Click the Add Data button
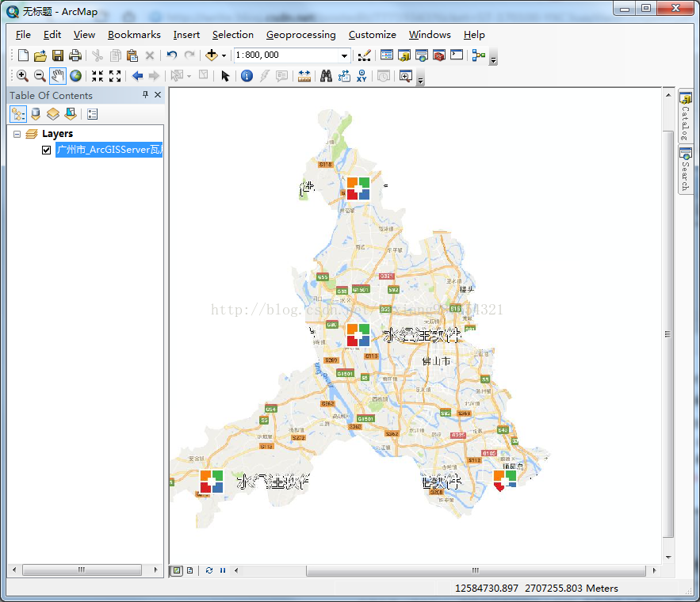The image size is (700, 602). pos(212,55)
